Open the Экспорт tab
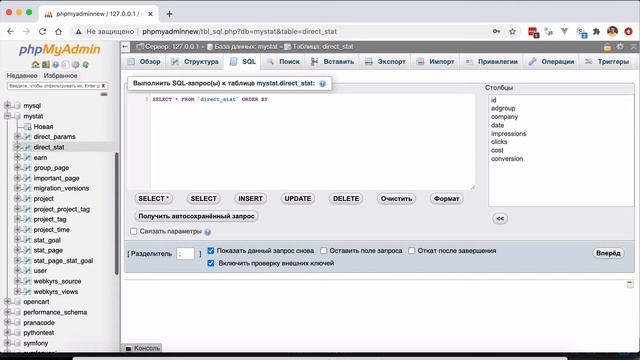Viewport: 640px width, 360px height. click(385, 62)
